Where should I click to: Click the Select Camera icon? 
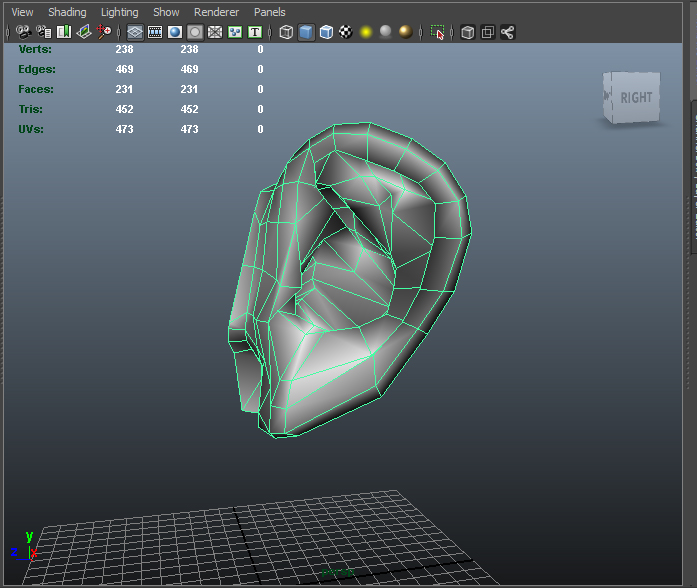(23, 32)
